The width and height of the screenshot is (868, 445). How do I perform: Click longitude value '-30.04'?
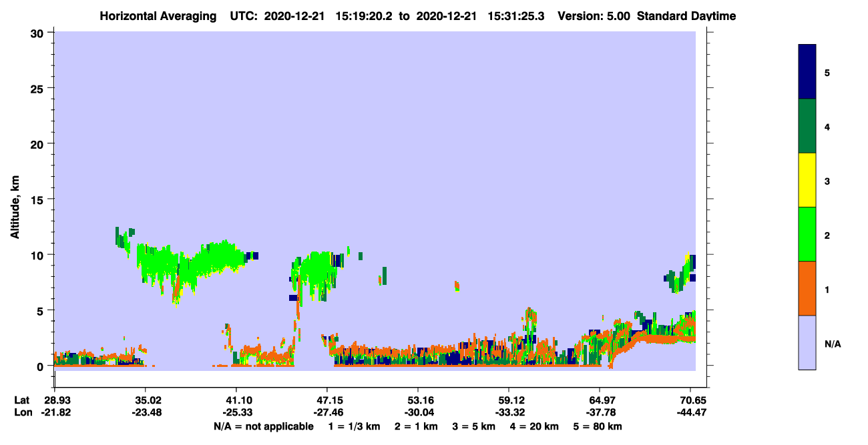[418, 412]
